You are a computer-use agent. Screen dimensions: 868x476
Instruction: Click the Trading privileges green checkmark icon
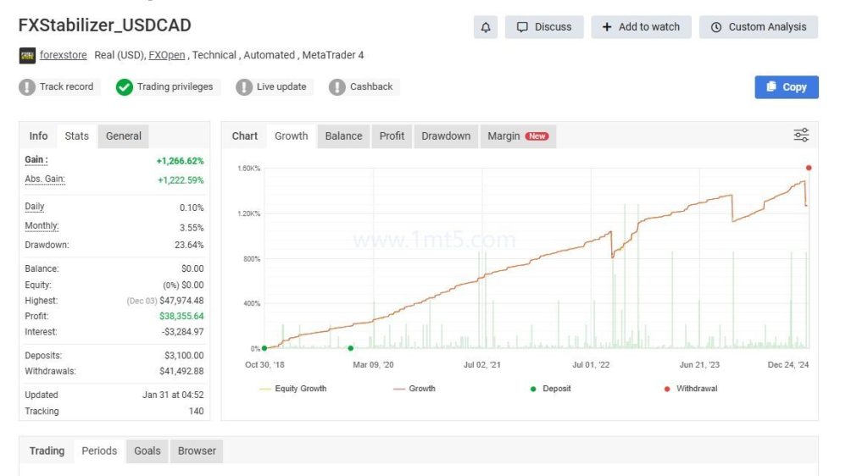[x=125, y=86]
